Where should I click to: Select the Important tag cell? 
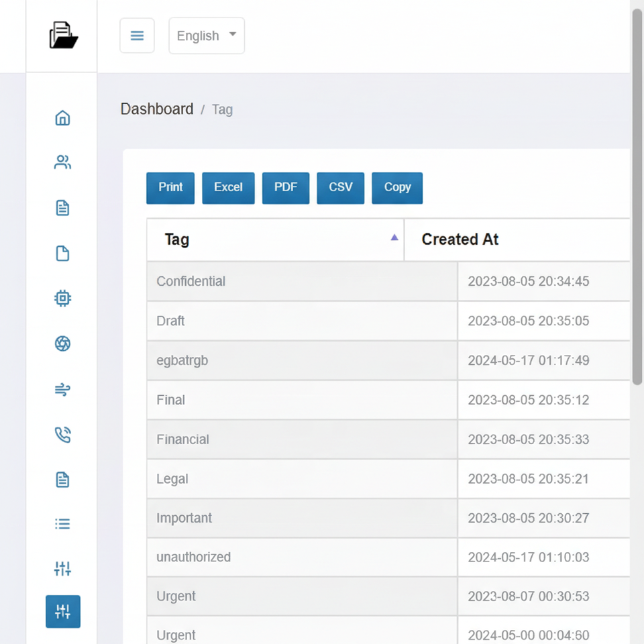pyautogui.click(x=302, y=518)
